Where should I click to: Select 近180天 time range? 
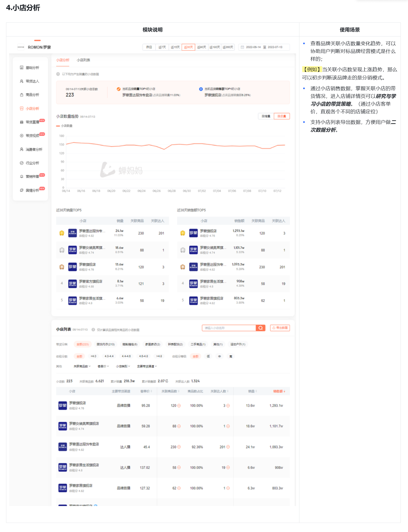click(x=215, y=47)
